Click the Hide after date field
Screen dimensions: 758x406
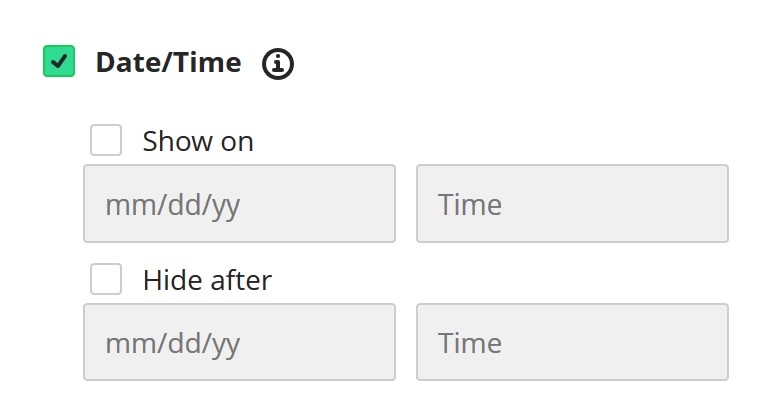pos(239,342)
